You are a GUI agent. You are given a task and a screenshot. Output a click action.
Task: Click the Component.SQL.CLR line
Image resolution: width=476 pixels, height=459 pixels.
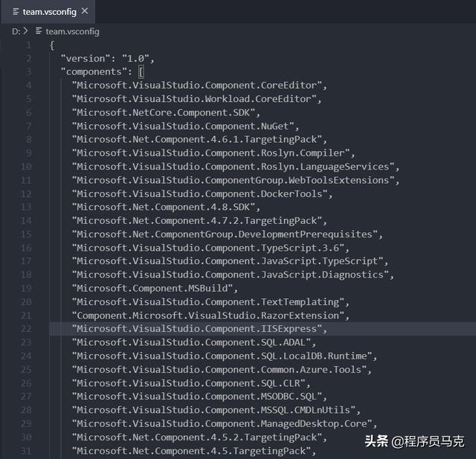coord(191,383)
